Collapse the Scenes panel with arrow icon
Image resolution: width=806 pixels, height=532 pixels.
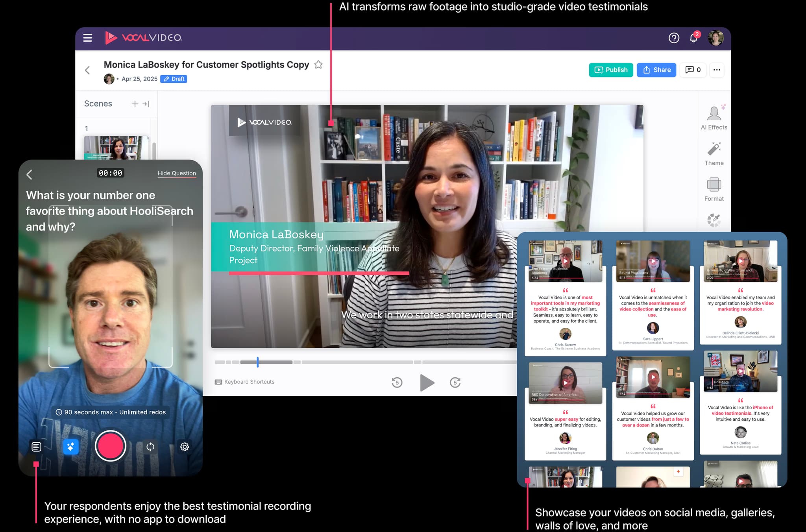pos(146,104)
